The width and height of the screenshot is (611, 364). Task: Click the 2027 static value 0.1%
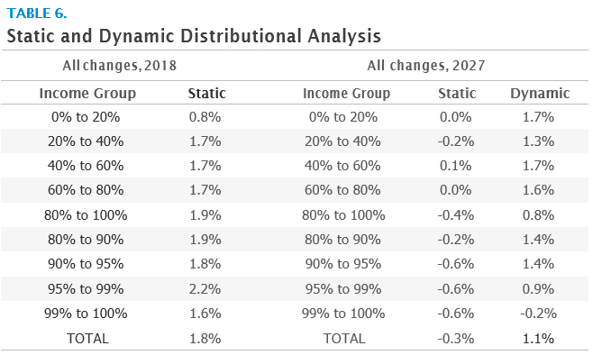tap(457, 166)
